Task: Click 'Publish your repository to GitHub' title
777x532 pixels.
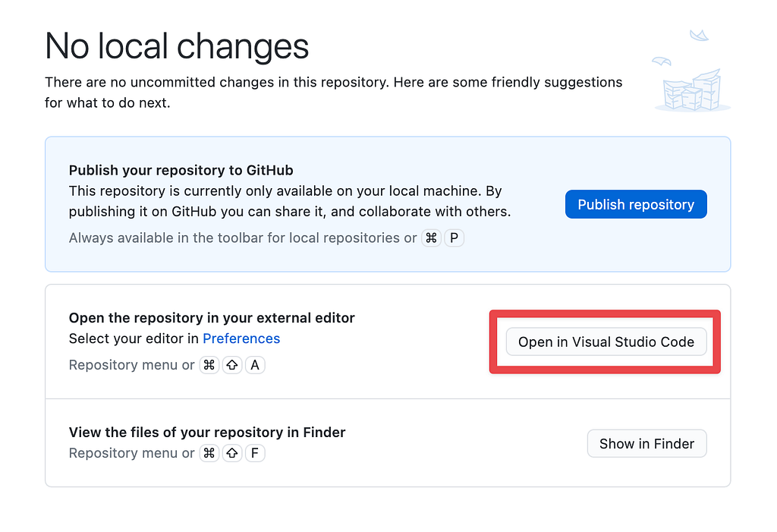Action: tap(181, 170)
